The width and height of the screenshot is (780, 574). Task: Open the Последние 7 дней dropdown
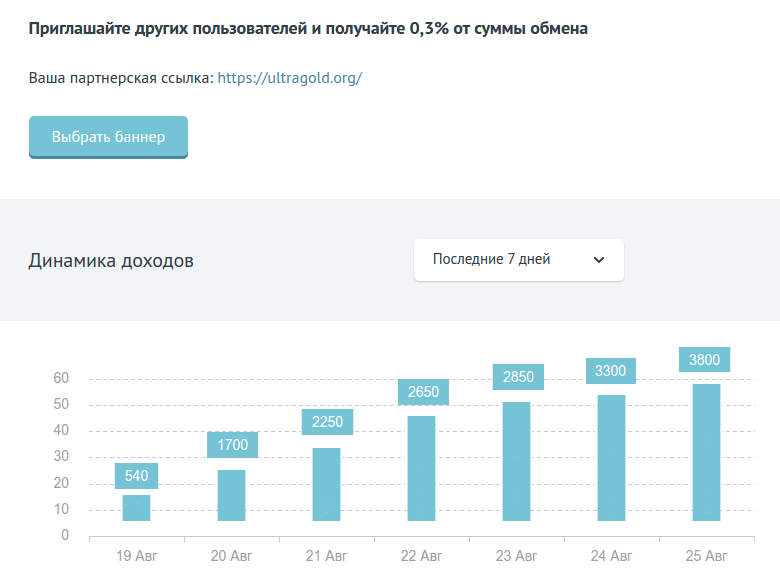(x=519, y=260)
